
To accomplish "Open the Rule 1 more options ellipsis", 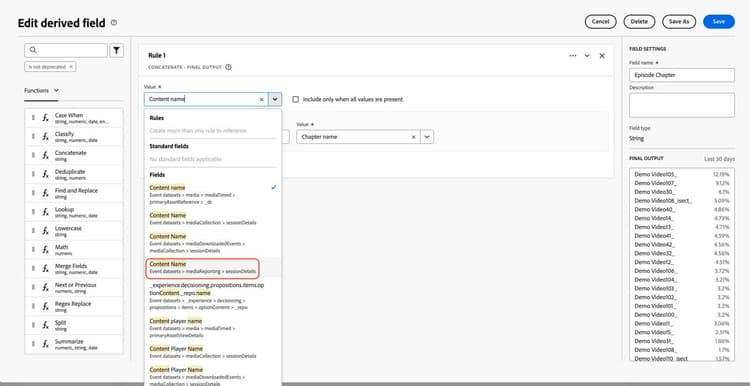I will (573, 55).
